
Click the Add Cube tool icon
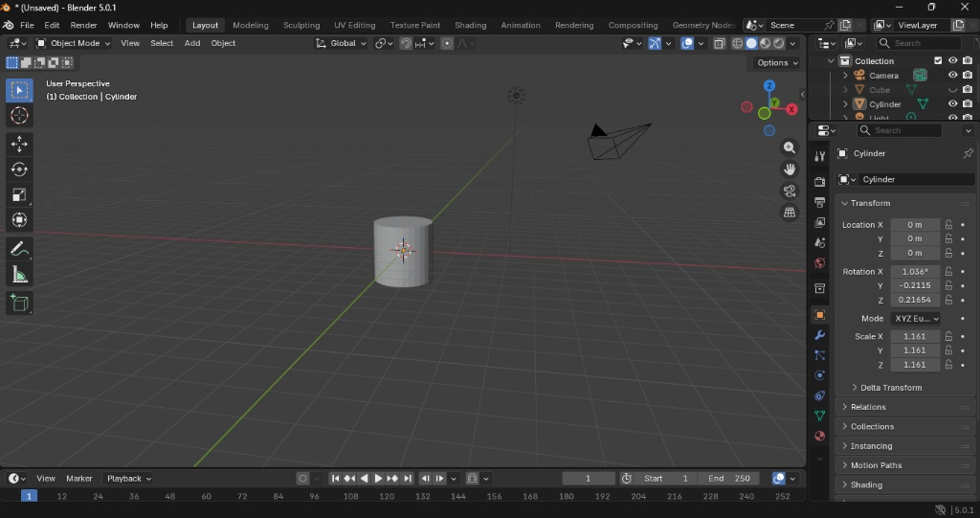pyautogui.click(x=19, y=304)
